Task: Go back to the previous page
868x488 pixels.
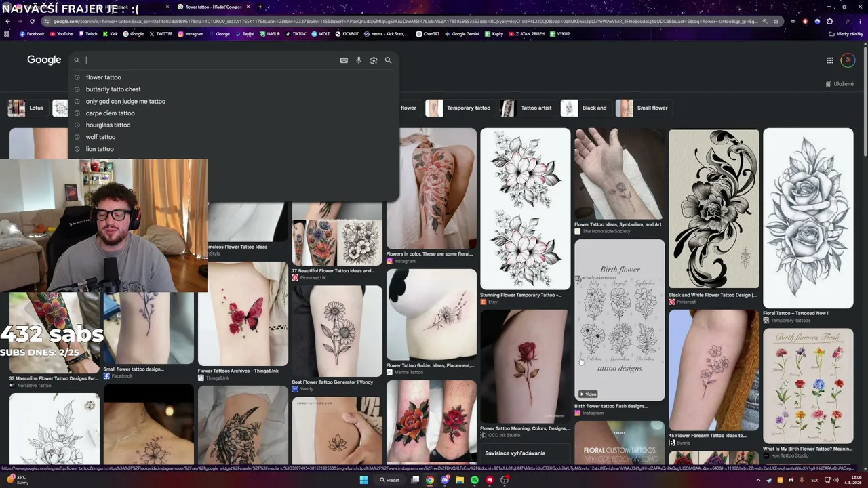Action: point(7,21)
